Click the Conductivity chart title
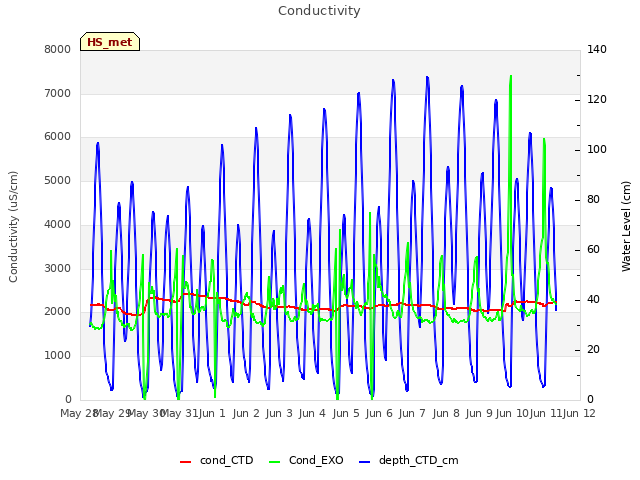The image size is (640, 480). pyautogui.click(x=319, y=11)
